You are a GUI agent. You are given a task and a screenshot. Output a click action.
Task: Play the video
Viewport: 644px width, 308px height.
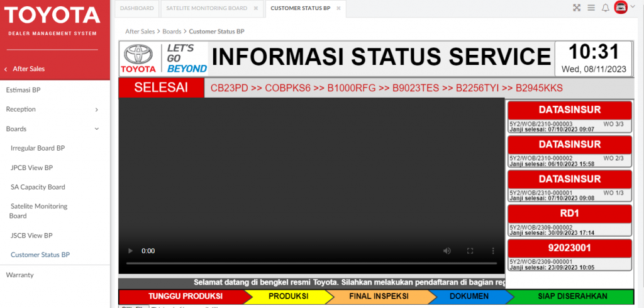(131, 251)
